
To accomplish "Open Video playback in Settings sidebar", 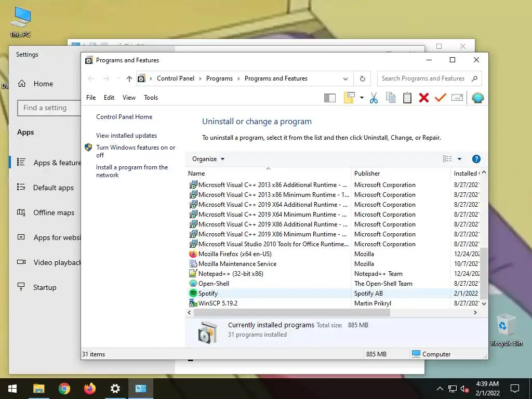I will click(46, 262).
